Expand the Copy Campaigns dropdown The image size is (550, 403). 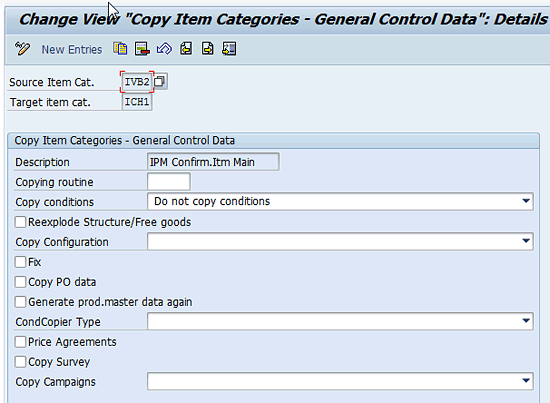click(525, 381)
